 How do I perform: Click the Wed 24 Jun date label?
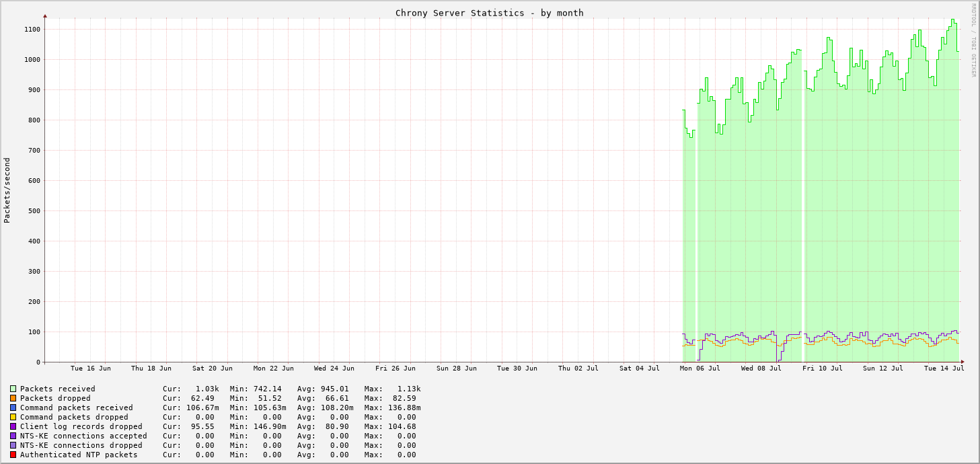(334, 369)
